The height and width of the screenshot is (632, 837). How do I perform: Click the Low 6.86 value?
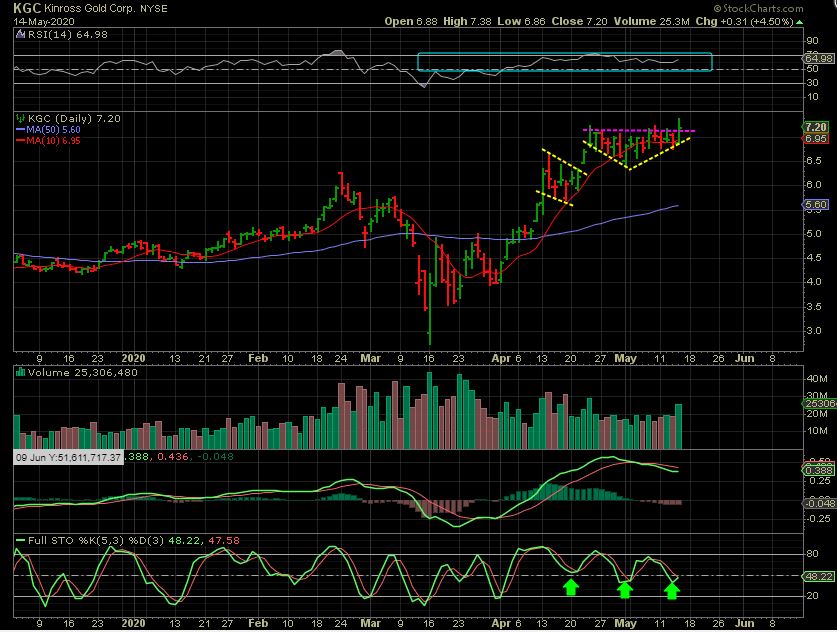coord(522,21)
